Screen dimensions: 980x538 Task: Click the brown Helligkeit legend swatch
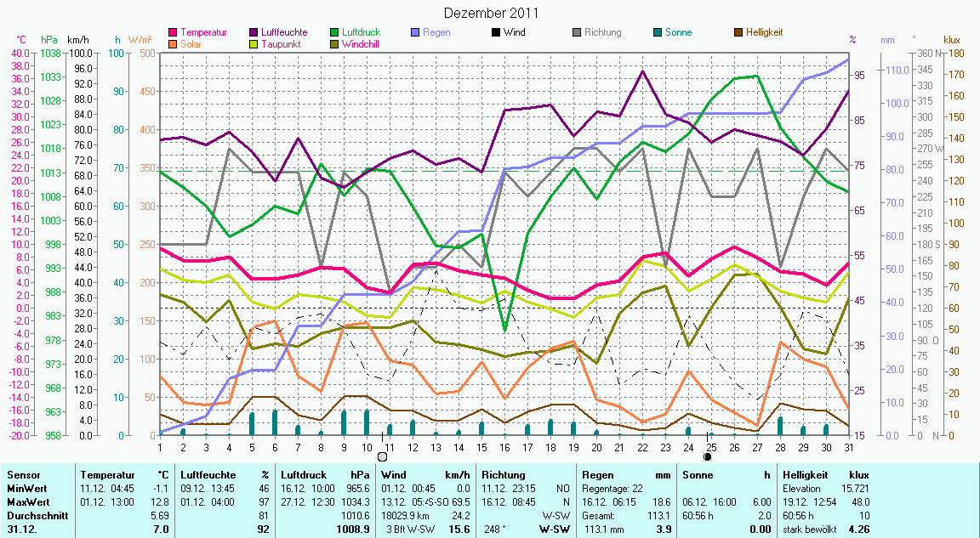coord(738,33)
